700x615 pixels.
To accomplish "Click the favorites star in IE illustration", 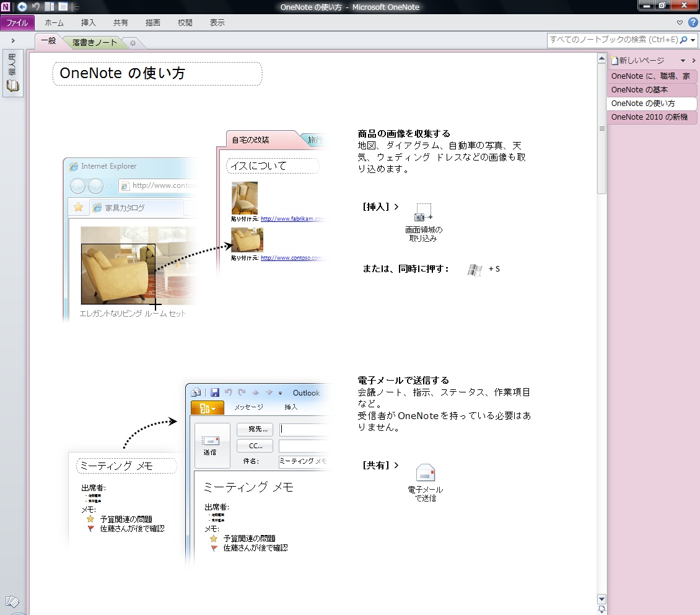I will 78,207.
